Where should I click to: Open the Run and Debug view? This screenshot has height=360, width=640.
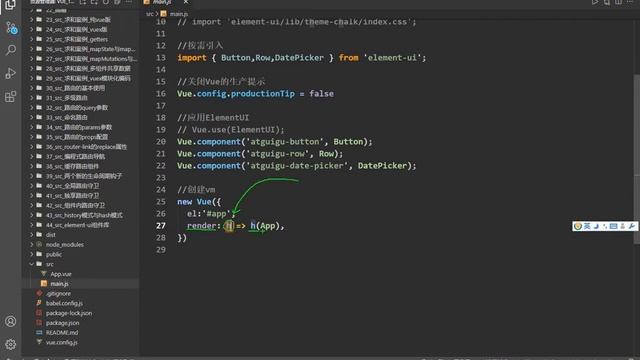tap(11, 73)
